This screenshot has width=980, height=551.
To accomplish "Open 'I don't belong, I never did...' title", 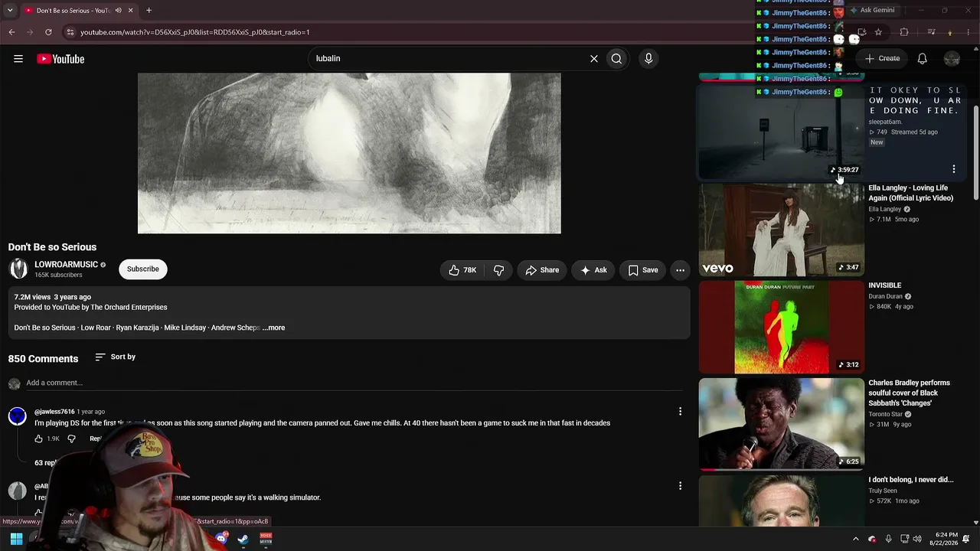I will coord(911,480).
